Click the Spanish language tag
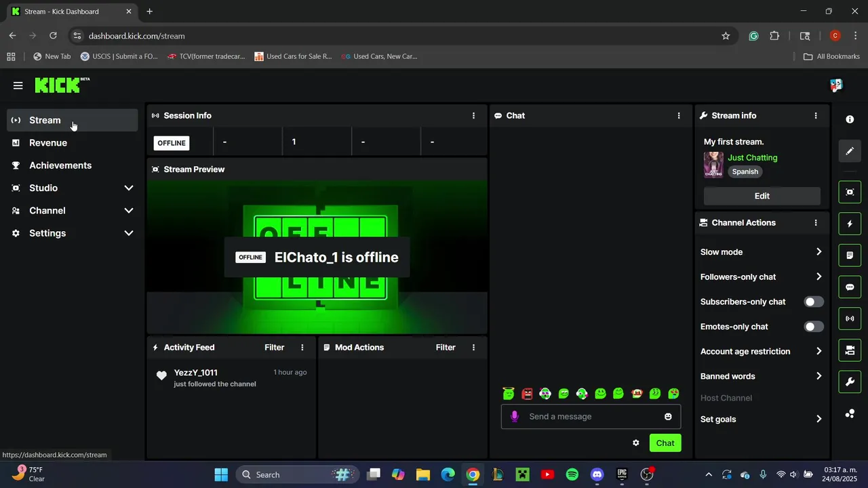This screenshot has height=488, width=868. (745, 171)
